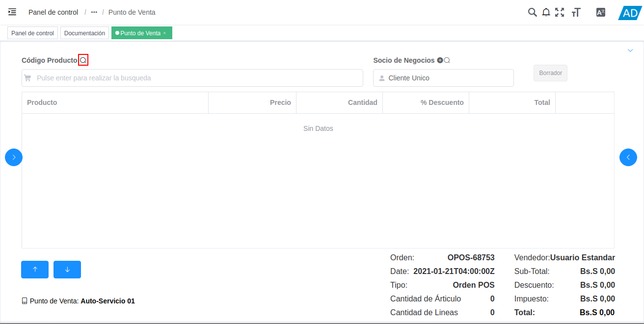Click the Auto-Servicio 01 point of sale
Screen dimensions: 644x324
pyautogui.click(x=107, y=301)
